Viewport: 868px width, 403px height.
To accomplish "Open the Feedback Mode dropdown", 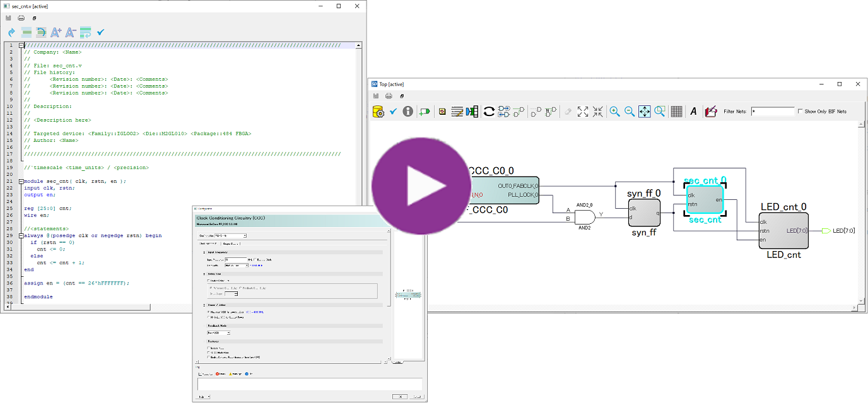I will click(218, 332).
